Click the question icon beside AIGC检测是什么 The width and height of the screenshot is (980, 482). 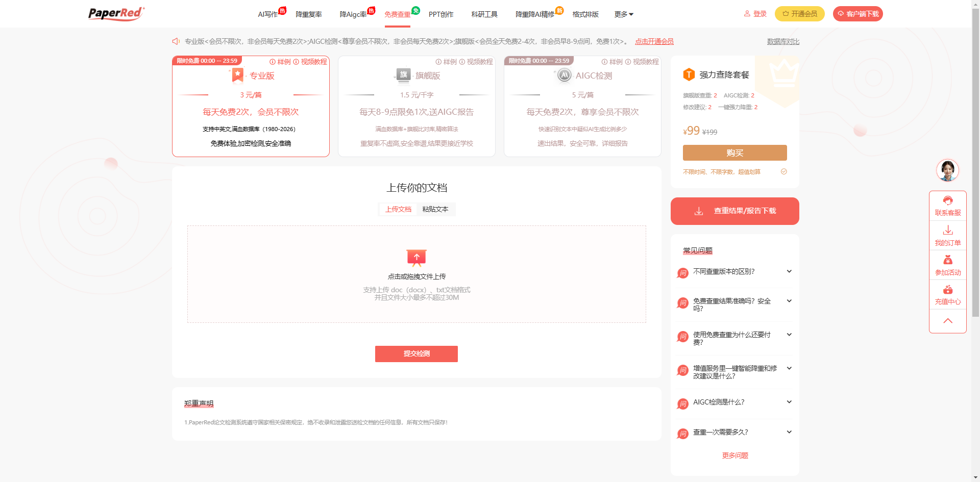click(x=682, y=403)
